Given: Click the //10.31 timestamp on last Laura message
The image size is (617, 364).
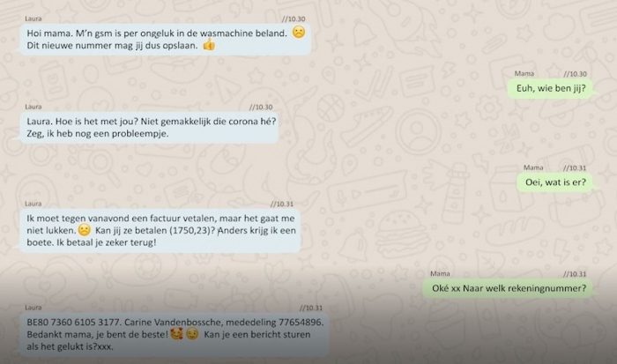Looking at the screenshot, I should (x=310, y=308).
